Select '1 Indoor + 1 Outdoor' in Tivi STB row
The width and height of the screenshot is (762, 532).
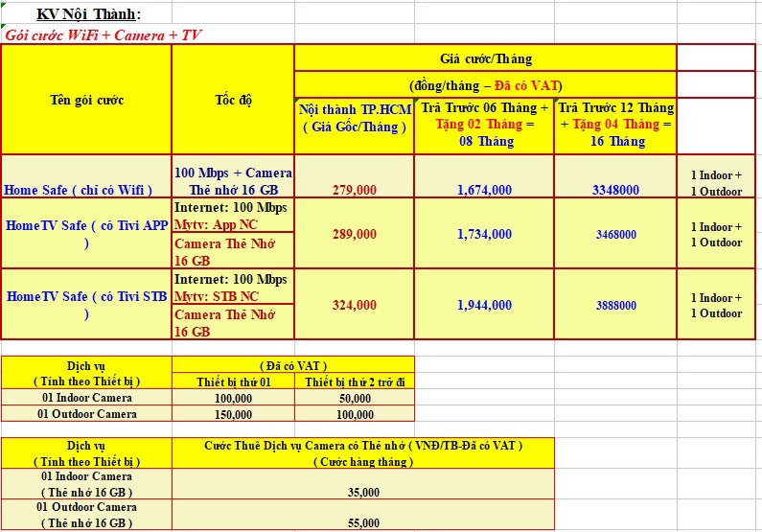pyautogui.click(x=716, y=304)
